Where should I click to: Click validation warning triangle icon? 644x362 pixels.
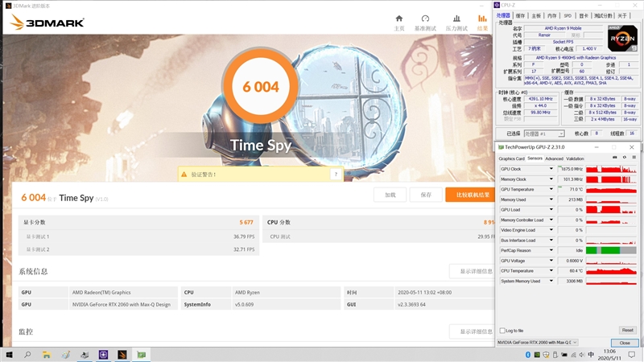[184, 175]
